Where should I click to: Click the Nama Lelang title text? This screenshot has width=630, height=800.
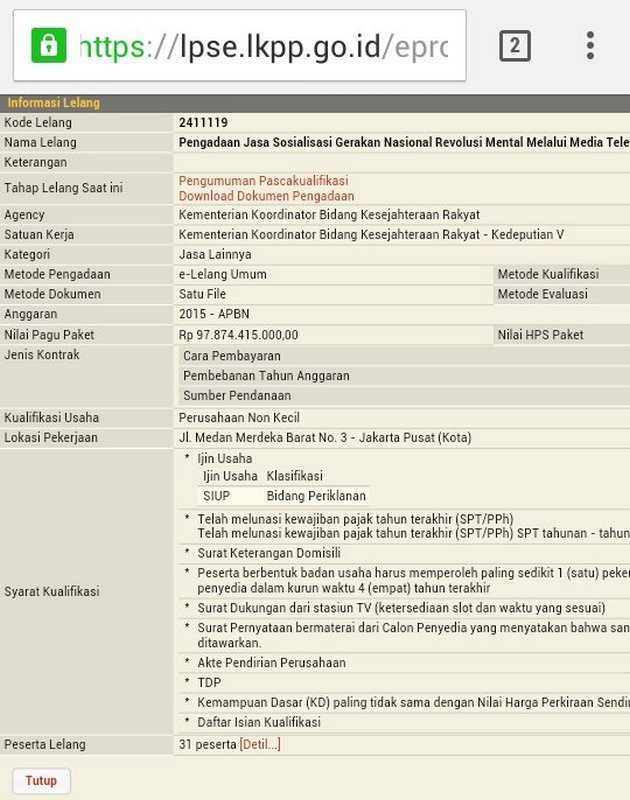tap(404, 142)
